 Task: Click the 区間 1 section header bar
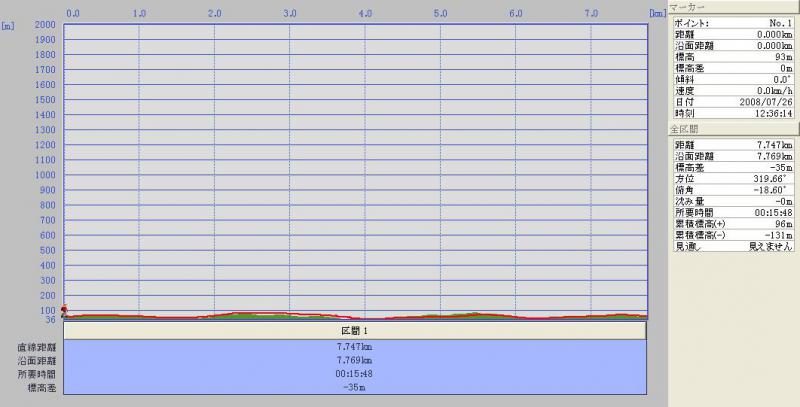coord(355,330)
